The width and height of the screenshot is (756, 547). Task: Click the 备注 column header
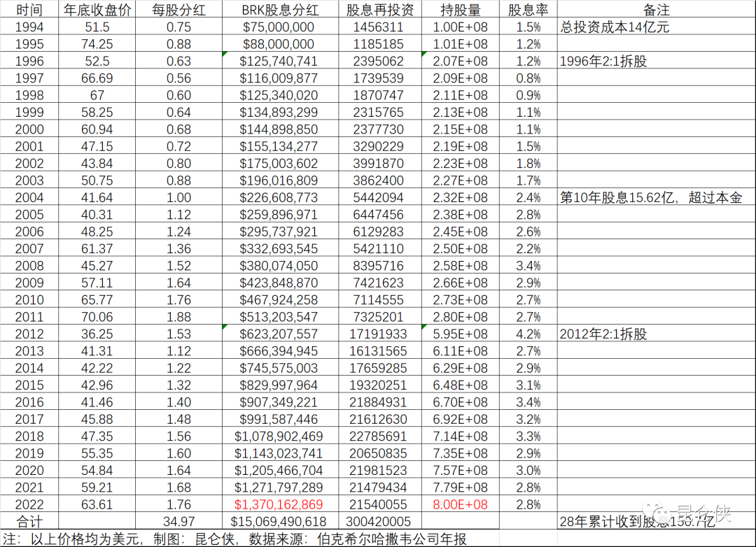(656, 10)
